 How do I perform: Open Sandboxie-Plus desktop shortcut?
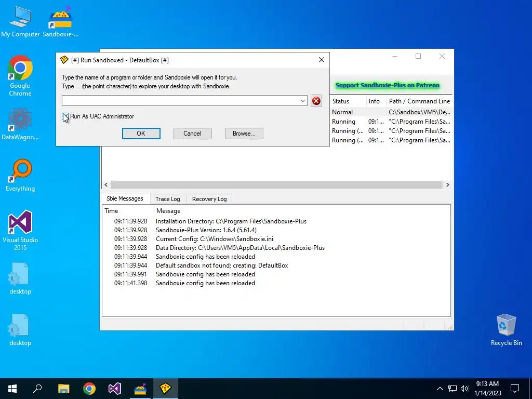pos(60,21)
